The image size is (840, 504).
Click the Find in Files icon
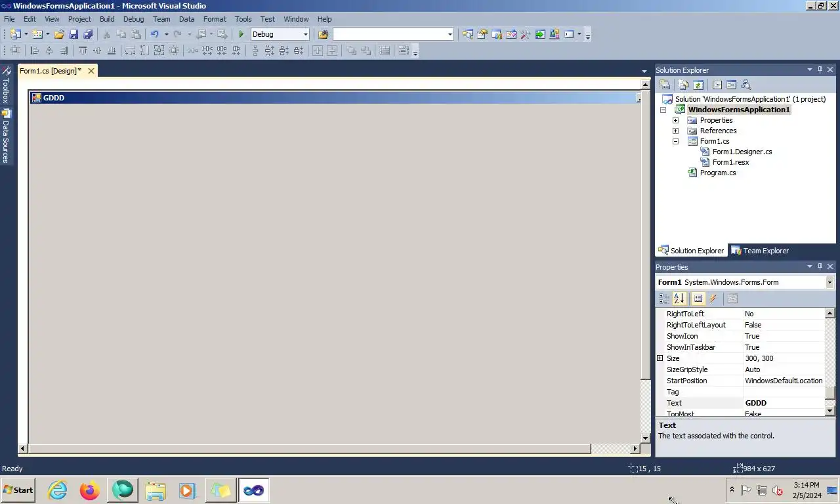(323, 34)
